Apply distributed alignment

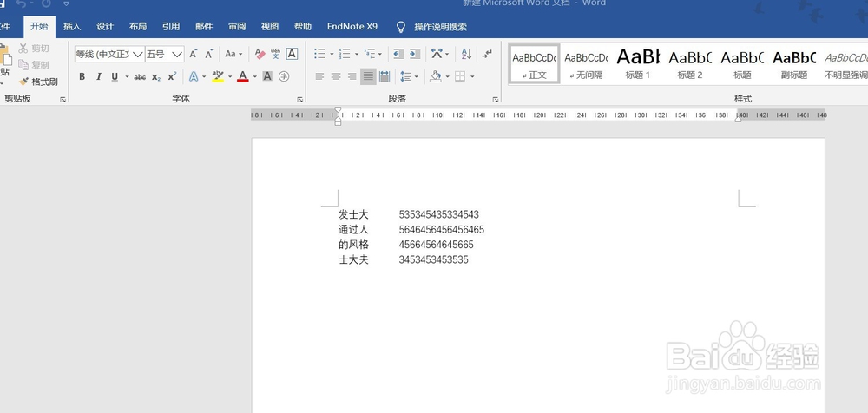[385, 76]
